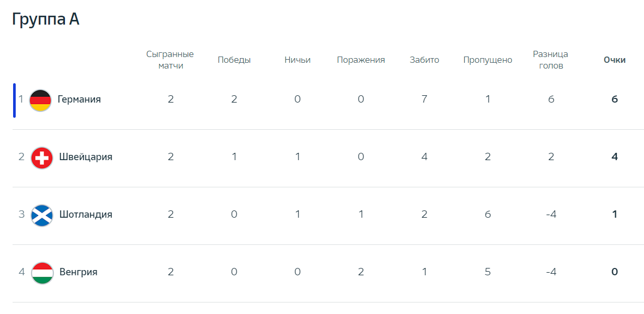Click the Switzerland flag icon
Screen dimensions: 644x314
coord(42,158)
